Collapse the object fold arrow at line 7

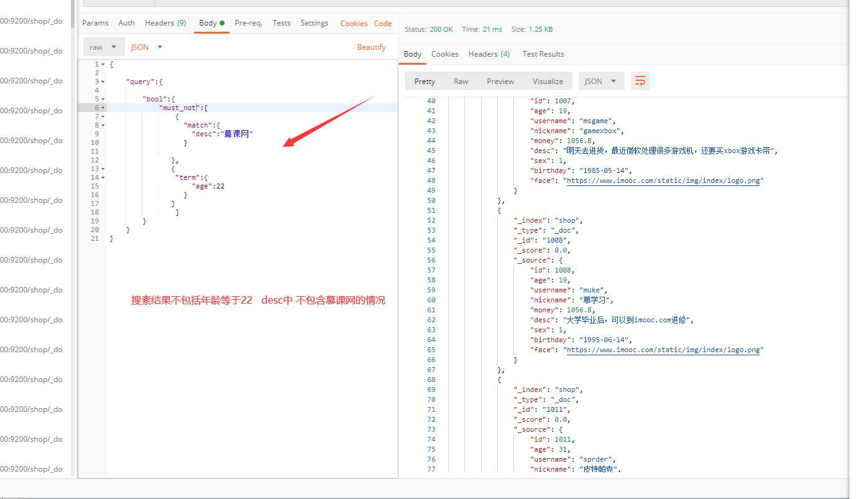(x=103, y=117)
